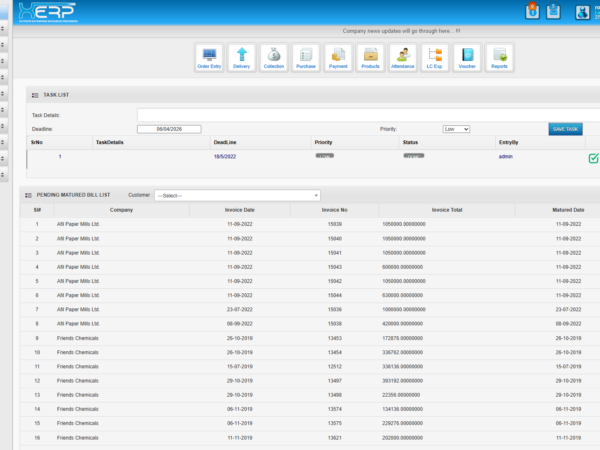The image size is (600, 450).
Task: Click the Invoice No column header
Action: (x=334, y=210)
